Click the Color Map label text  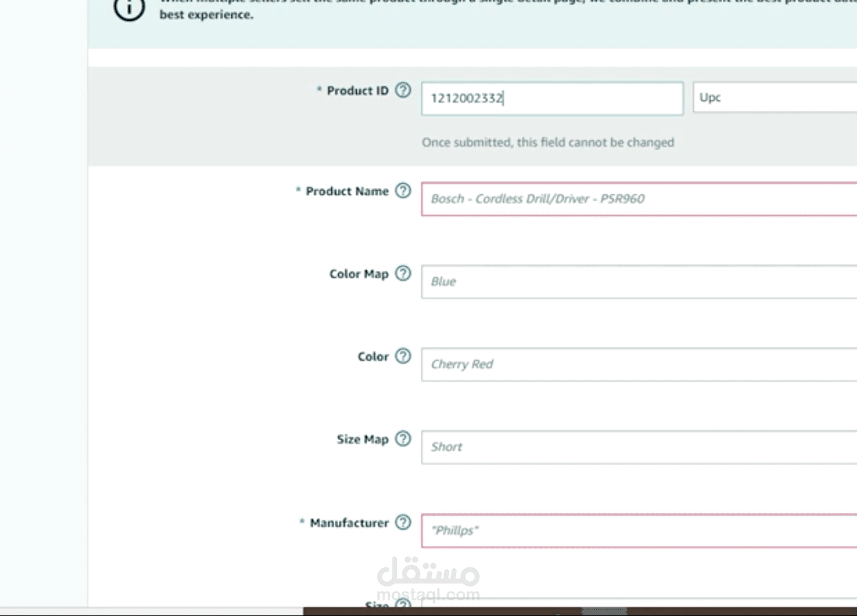pos(359,274)
